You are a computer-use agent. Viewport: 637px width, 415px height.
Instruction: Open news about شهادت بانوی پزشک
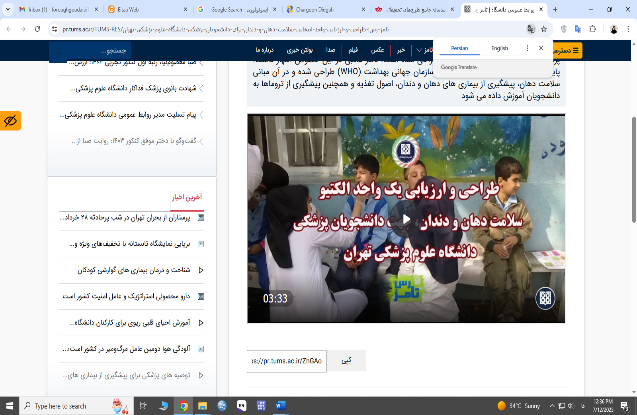pyautogui.click(x=133, y=88)
